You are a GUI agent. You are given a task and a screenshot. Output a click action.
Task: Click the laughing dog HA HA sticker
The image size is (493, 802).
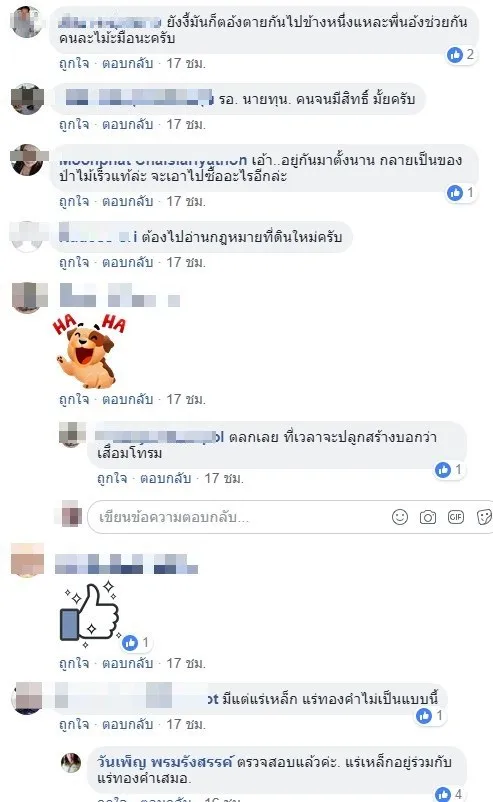pos(89,351)
